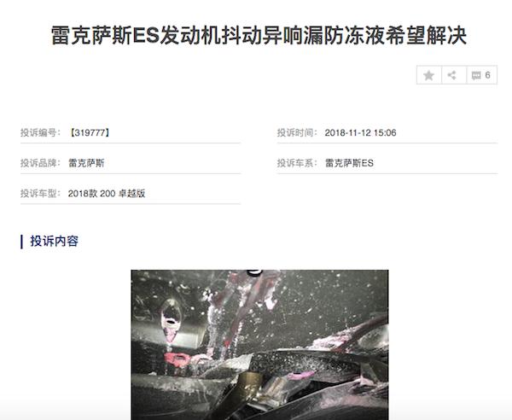Select complaint number 319777
This screenshot has width=512, height=420.
[x=90, y=132]
